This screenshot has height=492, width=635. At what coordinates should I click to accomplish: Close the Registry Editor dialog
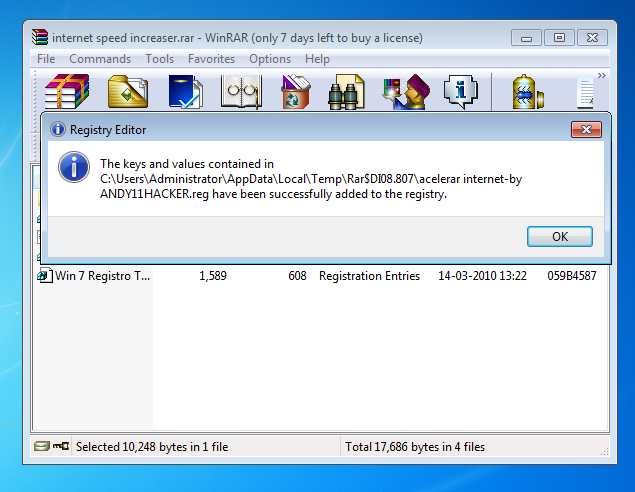pyautogui.click(x=586, y=130)
